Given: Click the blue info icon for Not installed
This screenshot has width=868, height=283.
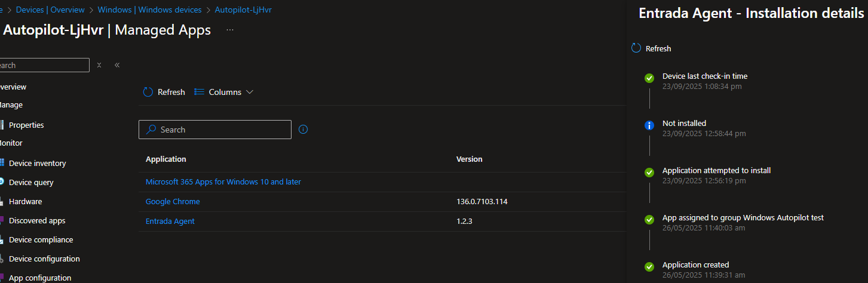Looking at the screenshot, I should pos(649,125).
